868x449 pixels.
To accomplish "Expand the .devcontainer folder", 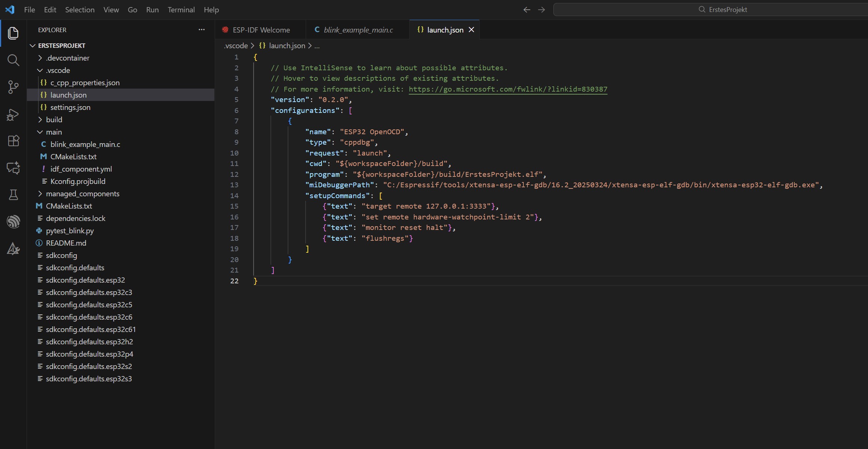I will click(x=67, y=58).
